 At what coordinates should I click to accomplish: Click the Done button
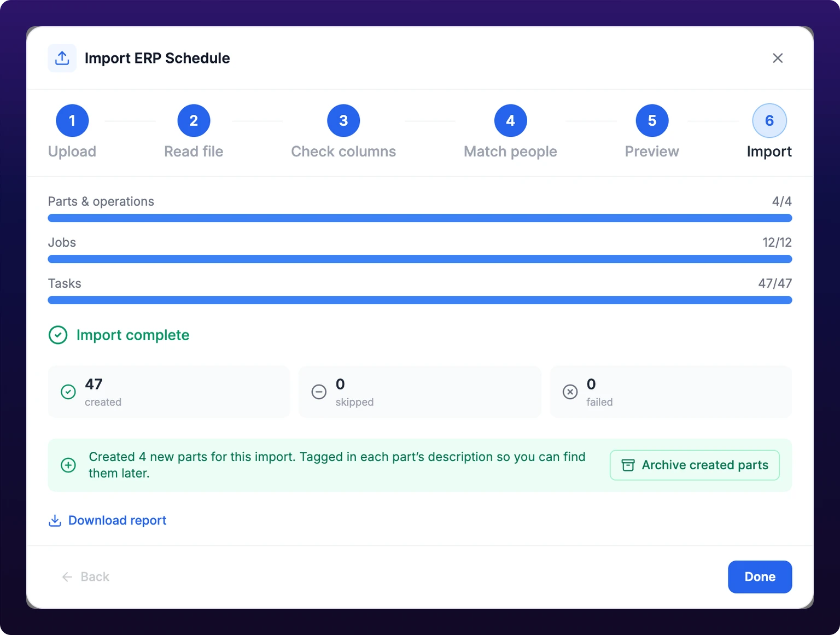pos(760,576)
